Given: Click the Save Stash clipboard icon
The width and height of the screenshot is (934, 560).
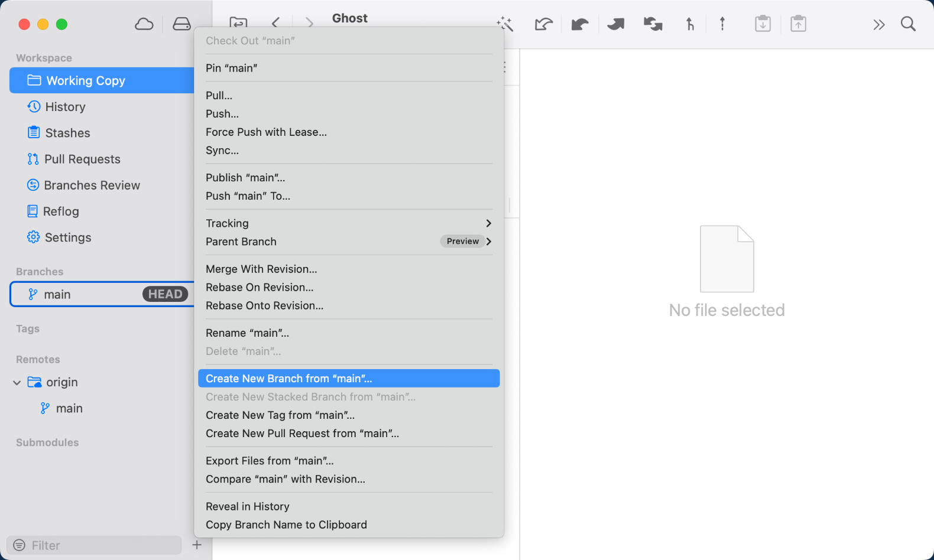Looking at the screenshot, I should tap(763, 24).
